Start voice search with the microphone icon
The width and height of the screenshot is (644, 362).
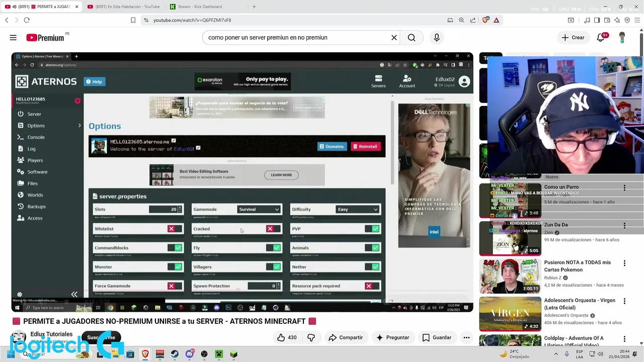click(x=436, y=38)
